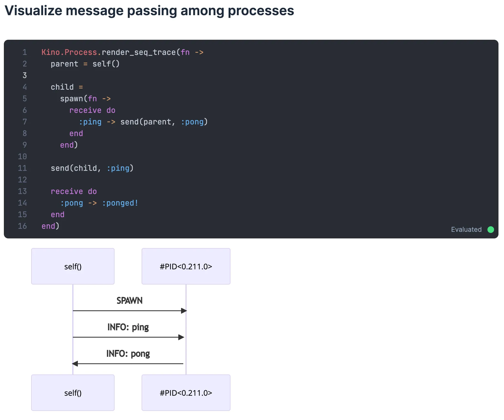Click the section heading about message passing
Screen dimensions: 504x420
pos(149,11)
